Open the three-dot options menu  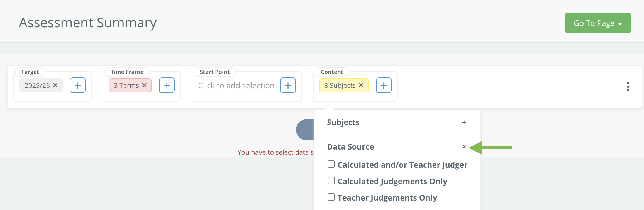(628, 87)
